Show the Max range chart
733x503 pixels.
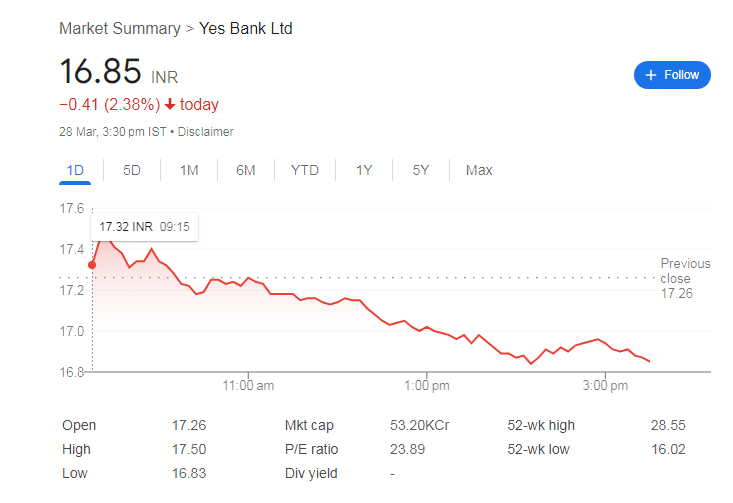click(x=479, y=170)
